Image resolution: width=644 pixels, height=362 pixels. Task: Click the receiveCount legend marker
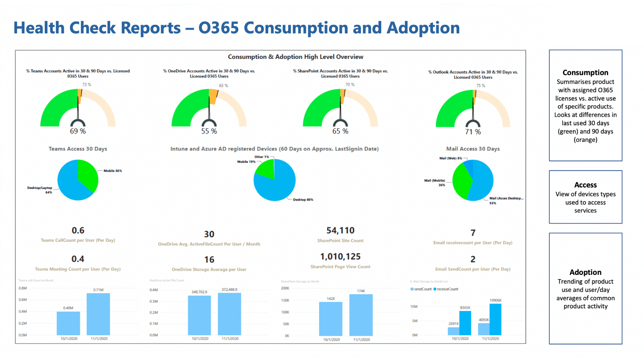pyautogui.click(x=435, y=289)
